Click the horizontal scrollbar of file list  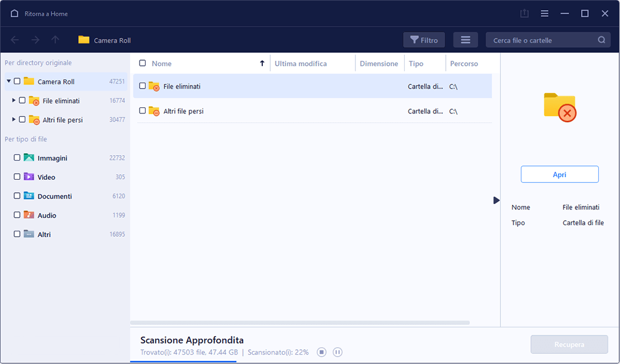(299, 323)
